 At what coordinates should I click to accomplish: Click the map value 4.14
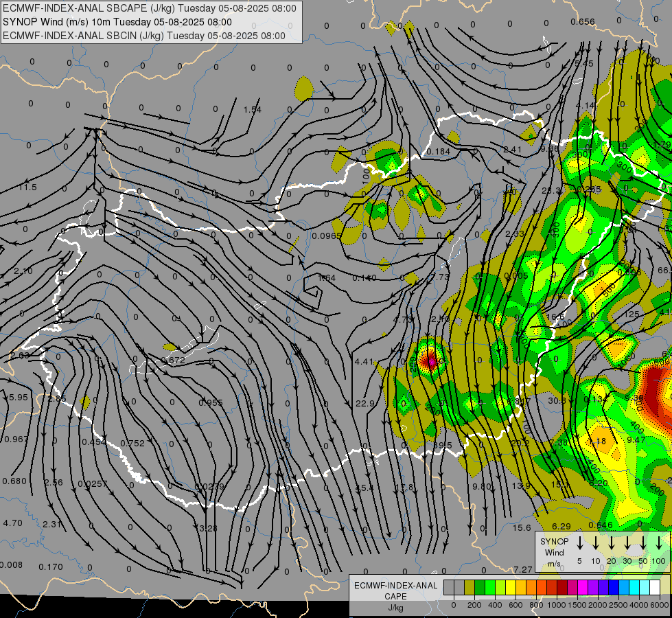pyautogui.click(x=585, y=105)
